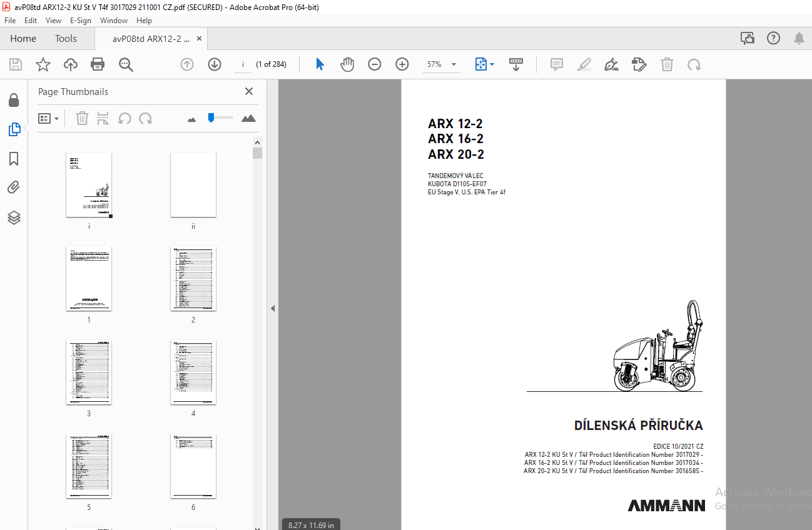Activate the Hand pan tool
812x530 pixels.
coord(347,64)
